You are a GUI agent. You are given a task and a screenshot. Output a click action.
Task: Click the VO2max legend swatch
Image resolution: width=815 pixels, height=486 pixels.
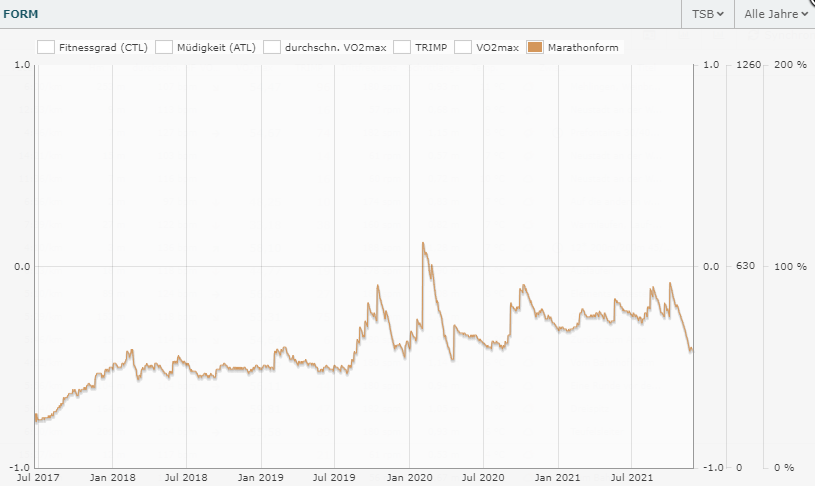pyautogui.click(x=463, y=47)
